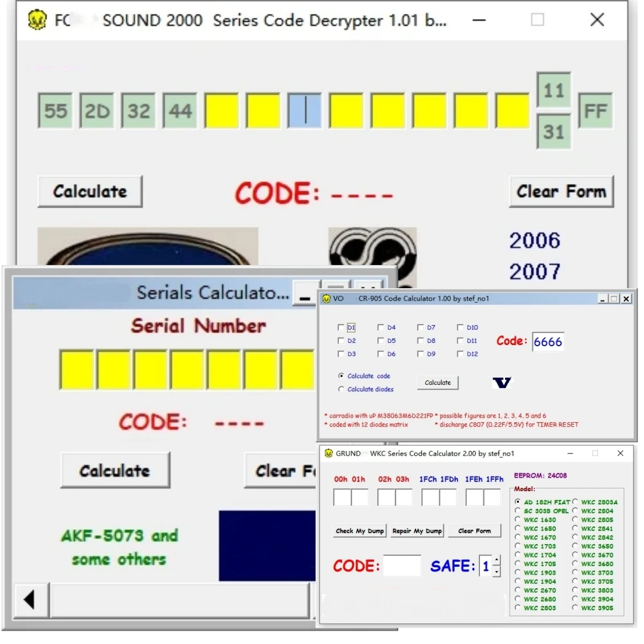Image resolution: width=644 pixels, height=644 pixels.
Task: Choose the "Calculate diodes" radio option
Action: click(341, 390)
